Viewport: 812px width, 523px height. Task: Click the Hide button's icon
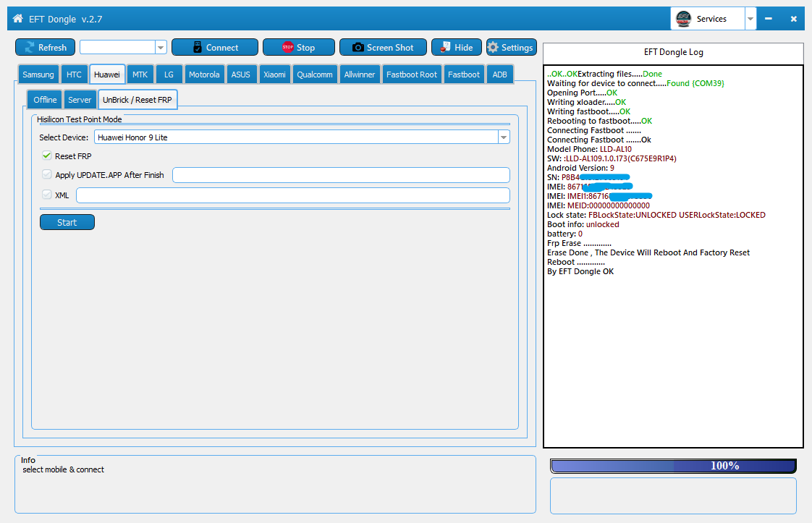[445, 47]
